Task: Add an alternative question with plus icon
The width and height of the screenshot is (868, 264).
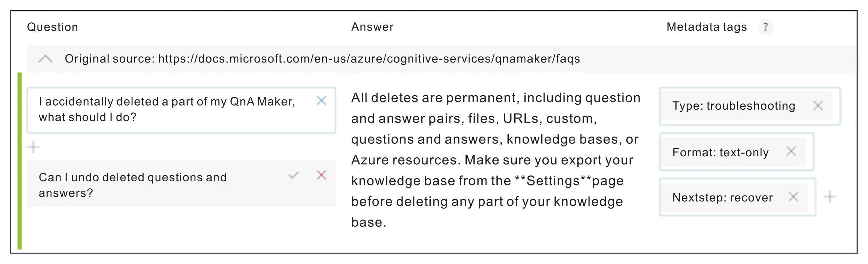Action: pos(33,147)
